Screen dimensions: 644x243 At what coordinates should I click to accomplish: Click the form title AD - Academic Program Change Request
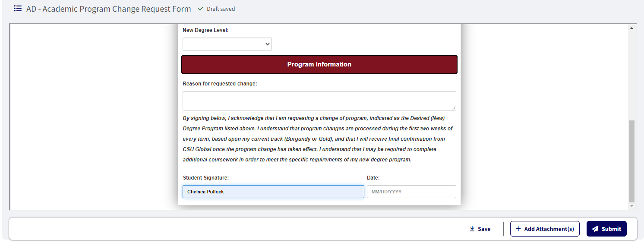[108, 9]
